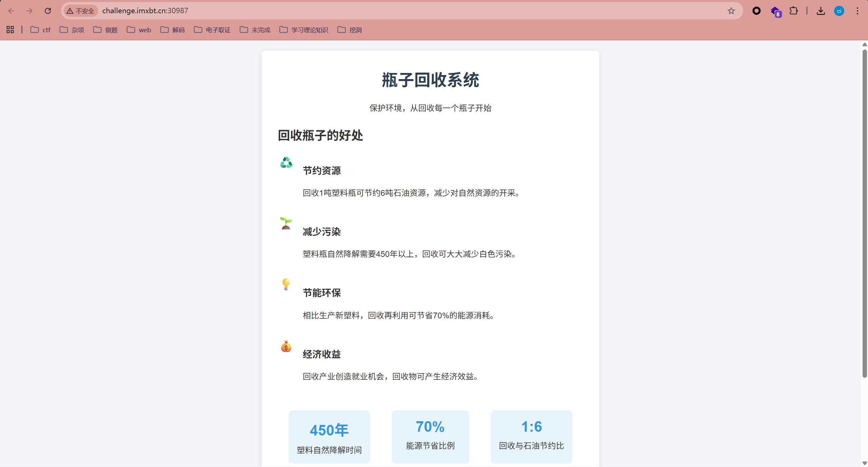Click the browser reload button
868x467 pixels.
[48, 11]
